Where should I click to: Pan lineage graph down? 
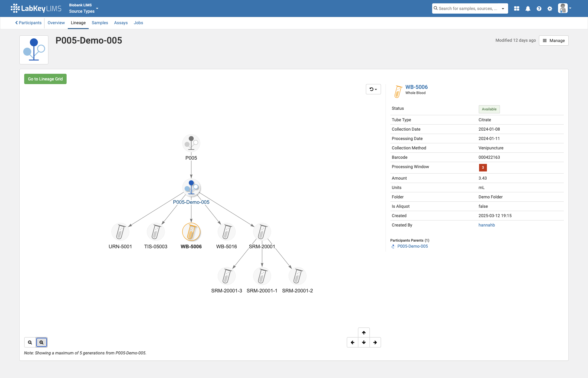tap(364, 342)
